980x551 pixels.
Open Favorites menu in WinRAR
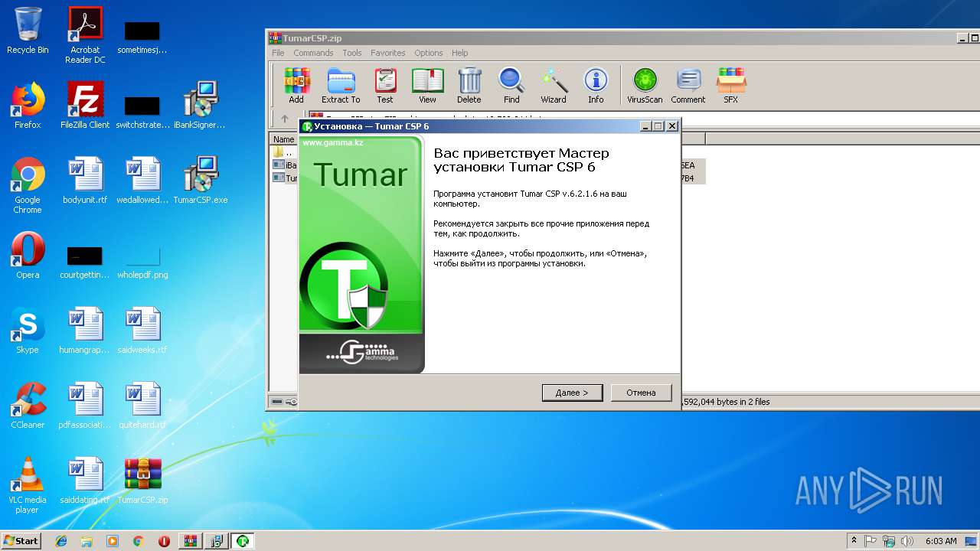[x=388, y=53]
